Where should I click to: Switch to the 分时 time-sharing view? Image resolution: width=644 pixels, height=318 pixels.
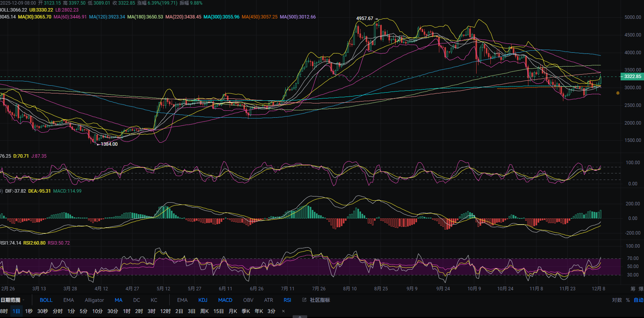[x=58, y=311]
